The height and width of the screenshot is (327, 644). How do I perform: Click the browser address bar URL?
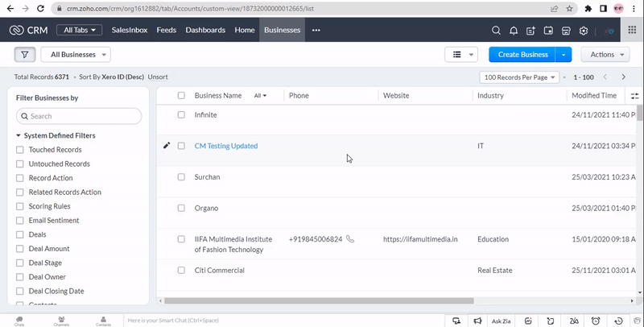click(x=190, y=8)
